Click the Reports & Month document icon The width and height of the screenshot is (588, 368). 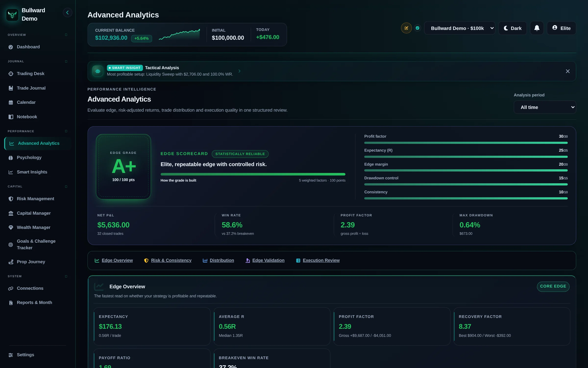click(11, 303)
